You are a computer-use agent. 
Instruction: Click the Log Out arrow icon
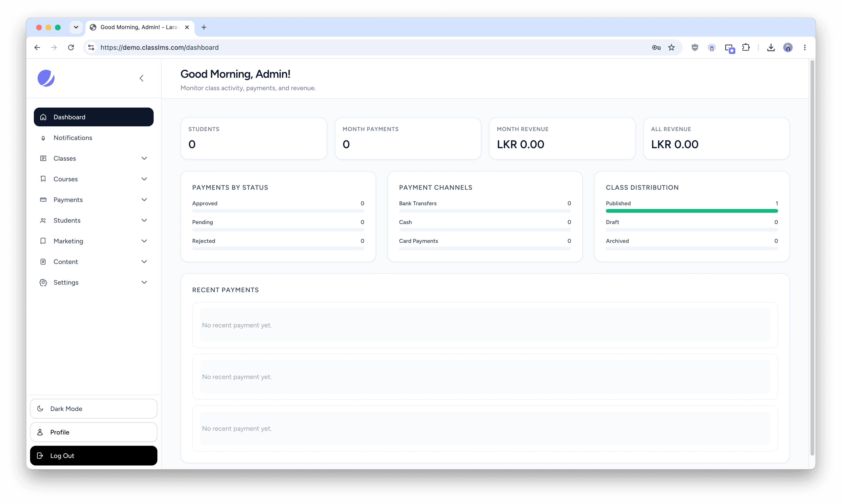click(40, 456)
